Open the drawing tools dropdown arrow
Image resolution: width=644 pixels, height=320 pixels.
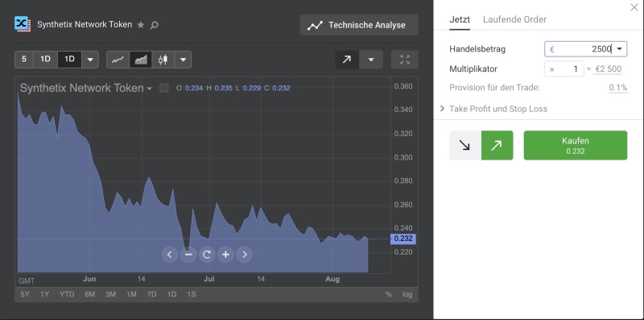(371, 60)
